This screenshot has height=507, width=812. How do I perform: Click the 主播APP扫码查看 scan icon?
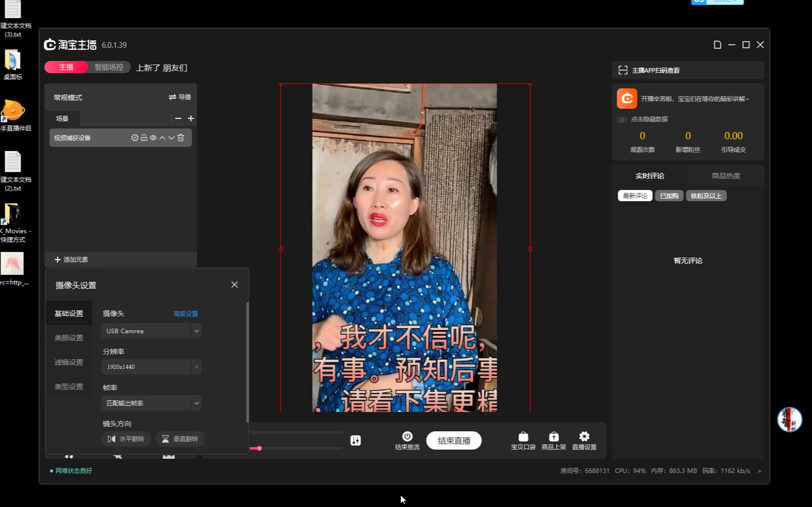click(623, 70)
